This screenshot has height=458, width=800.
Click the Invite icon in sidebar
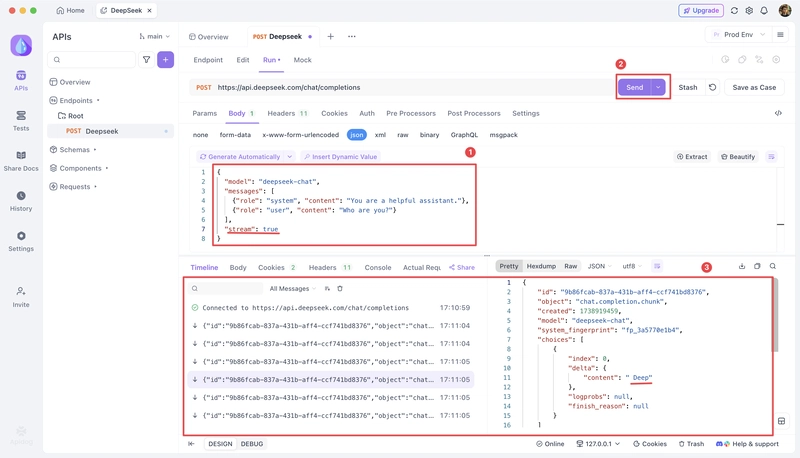click(x=21, y=297)
